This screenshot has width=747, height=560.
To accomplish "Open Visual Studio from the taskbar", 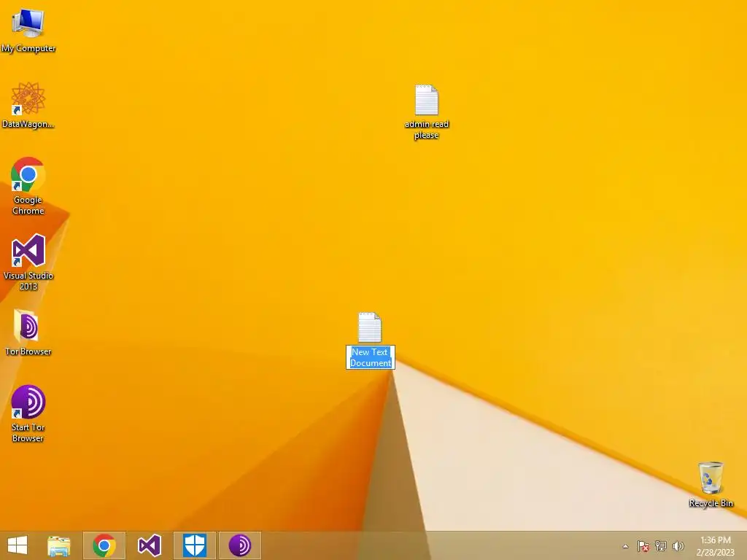I will (149, 545).
